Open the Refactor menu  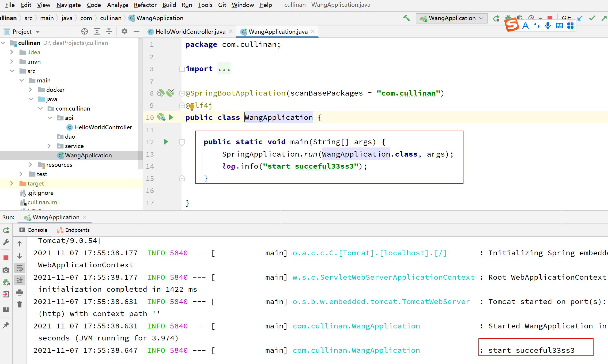145,5
